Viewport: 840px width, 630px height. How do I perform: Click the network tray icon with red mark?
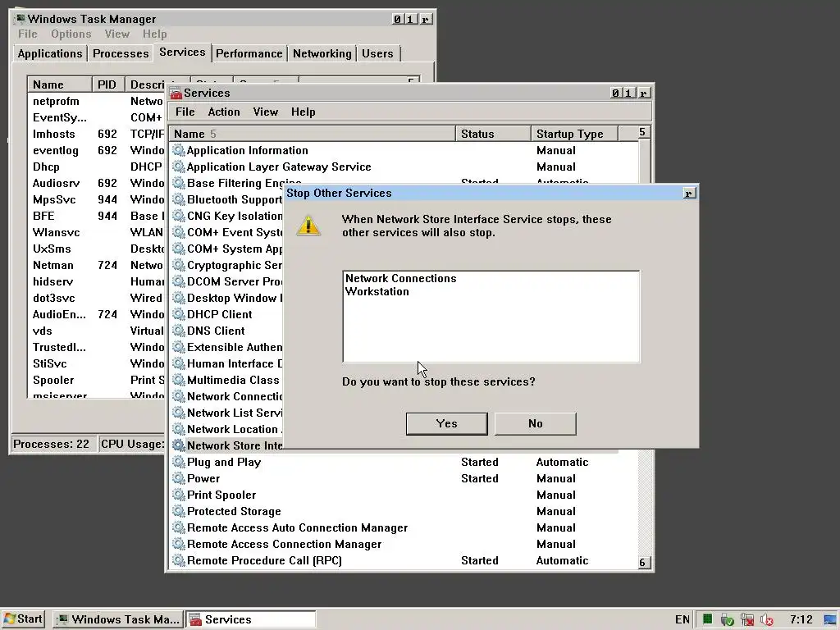coord(747,620)
